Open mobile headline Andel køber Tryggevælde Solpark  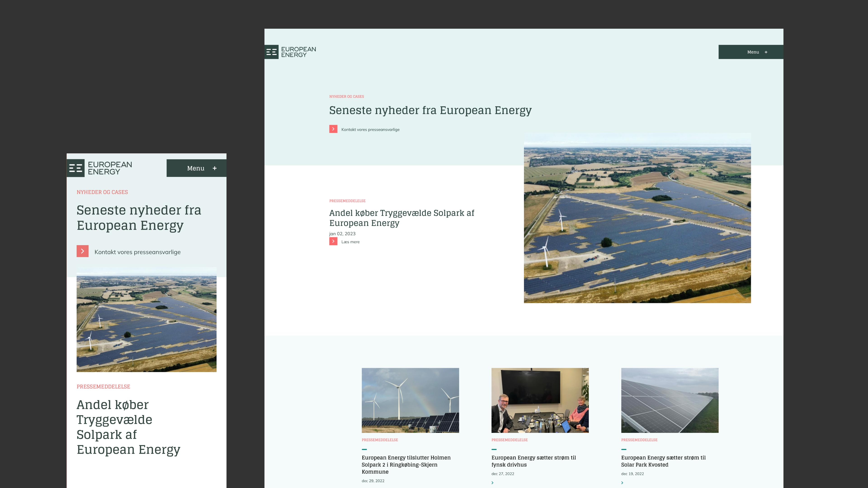pos(128,427)
